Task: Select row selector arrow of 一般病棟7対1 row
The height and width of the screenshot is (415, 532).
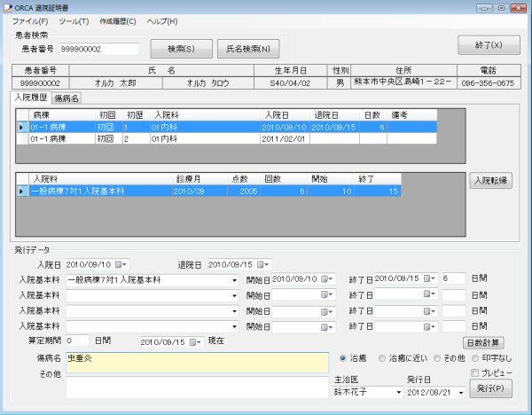Action: coord(21,191)
